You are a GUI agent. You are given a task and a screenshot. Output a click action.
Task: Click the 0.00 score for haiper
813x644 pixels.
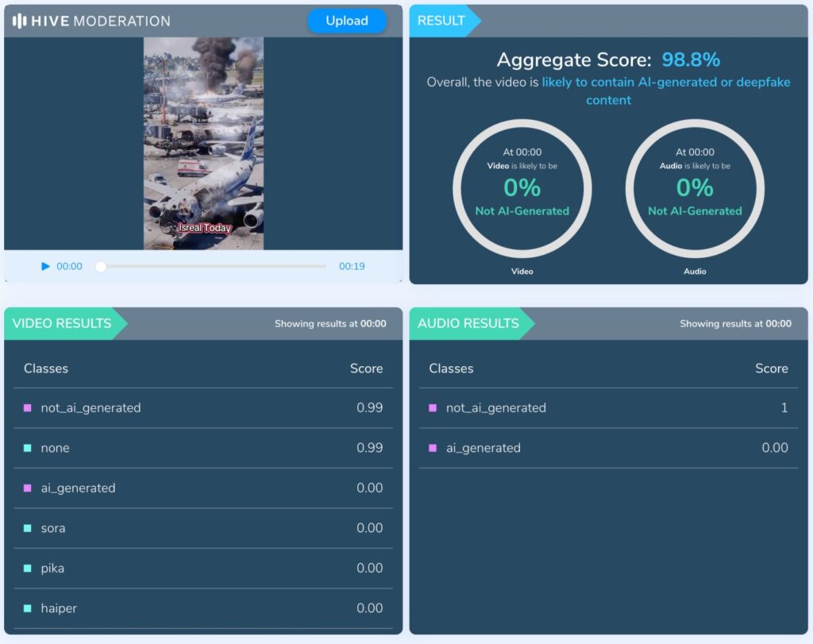coord(370,607)
